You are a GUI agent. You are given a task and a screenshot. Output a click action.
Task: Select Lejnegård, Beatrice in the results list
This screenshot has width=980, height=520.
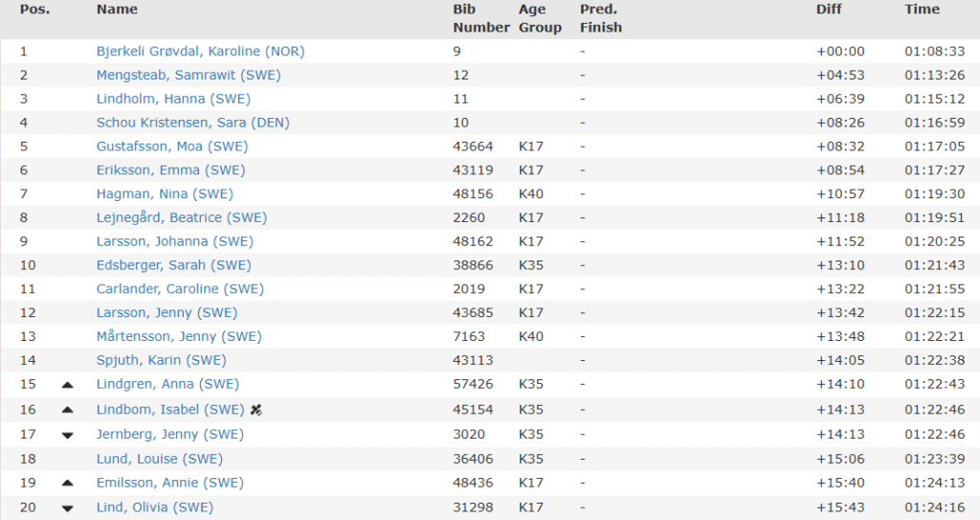tap(182, 217)
